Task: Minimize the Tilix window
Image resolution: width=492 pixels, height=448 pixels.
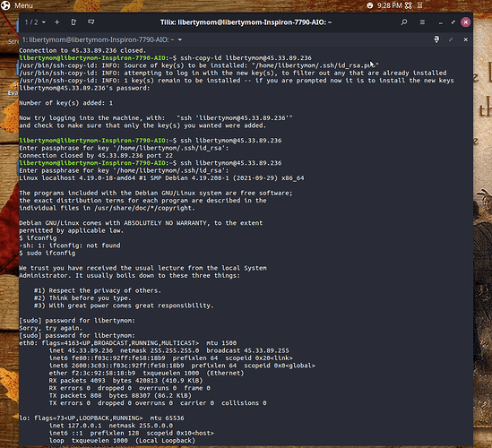Action: (x=441, y=22)
